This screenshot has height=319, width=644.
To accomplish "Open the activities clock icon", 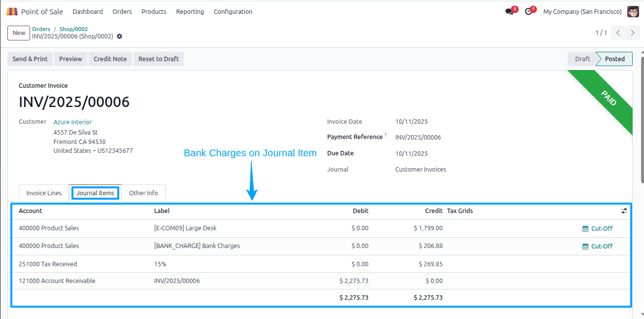I will [528, 11].
